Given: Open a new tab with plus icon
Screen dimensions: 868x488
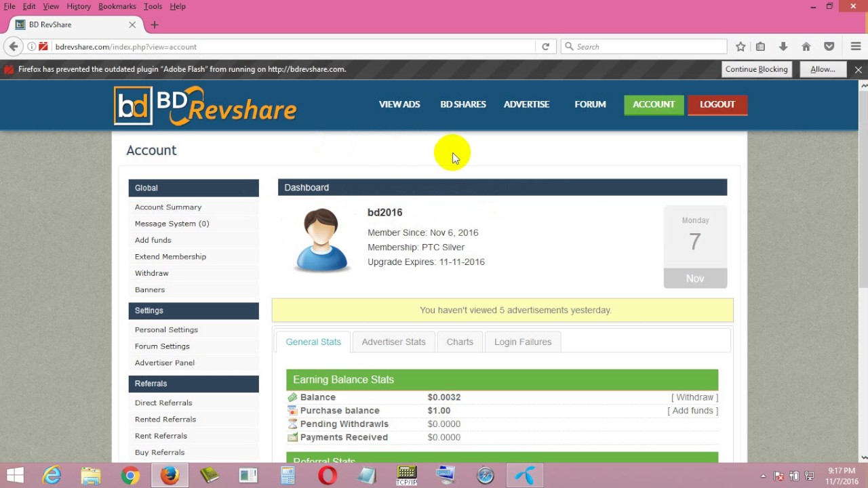Looking at the screenshot, I should [155, 25].
